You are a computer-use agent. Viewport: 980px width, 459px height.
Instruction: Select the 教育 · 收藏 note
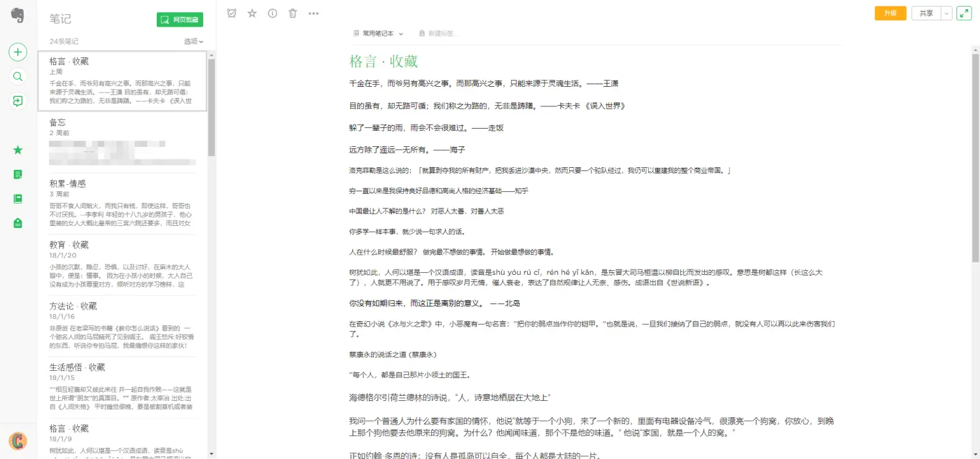click(x=122, y=264)
